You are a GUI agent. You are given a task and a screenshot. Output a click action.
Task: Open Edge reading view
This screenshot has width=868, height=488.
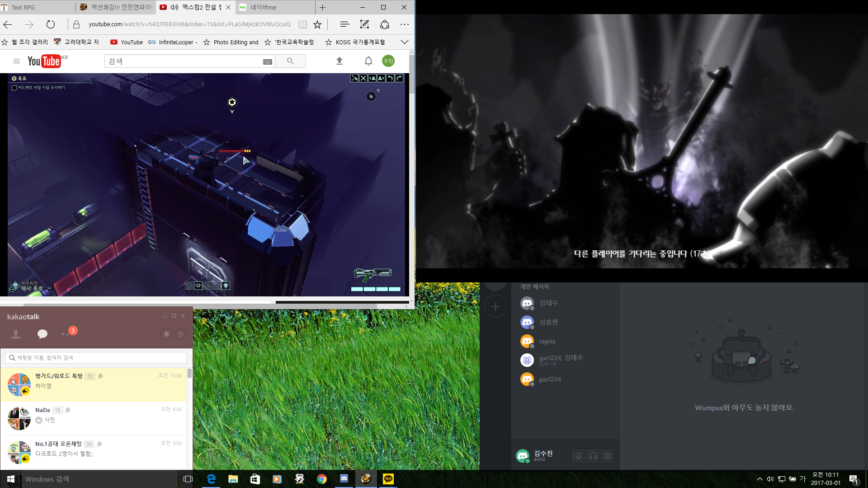click(x=303, y=24)
